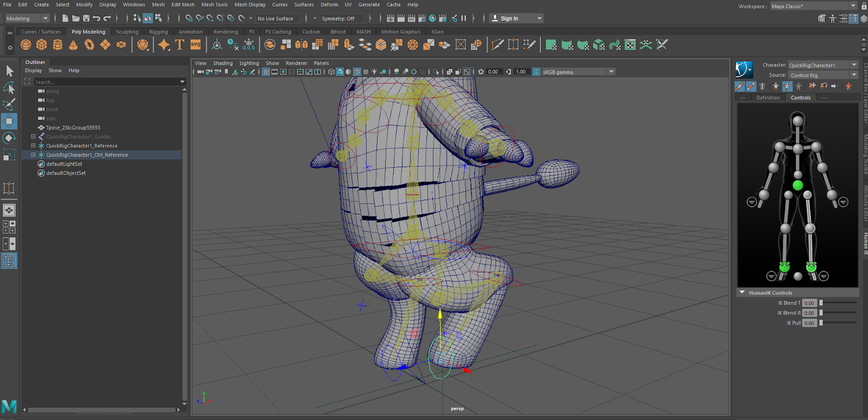Expand QuickRigCharacter1_Ctrl_Reference in Outliner
This screenshot has width=868, height=420.
33,155
